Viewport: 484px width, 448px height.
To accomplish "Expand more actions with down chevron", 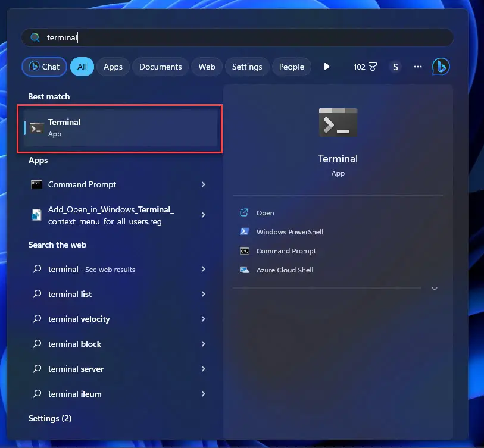I will (435, 289).
